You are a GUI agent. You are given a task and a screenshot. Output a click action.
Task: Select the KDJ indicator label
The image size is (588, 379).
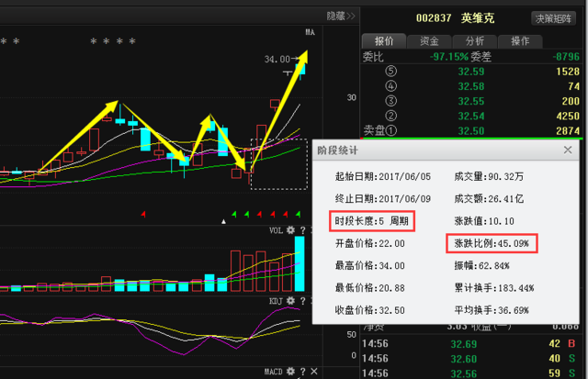(x=276, y=301)
